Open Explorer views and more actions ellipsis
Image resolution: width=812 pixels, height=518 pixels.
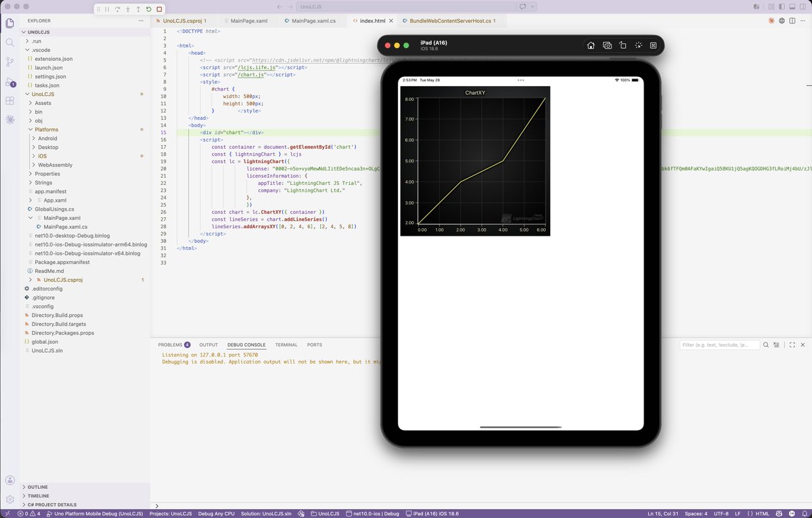click(x=139, y=21)
